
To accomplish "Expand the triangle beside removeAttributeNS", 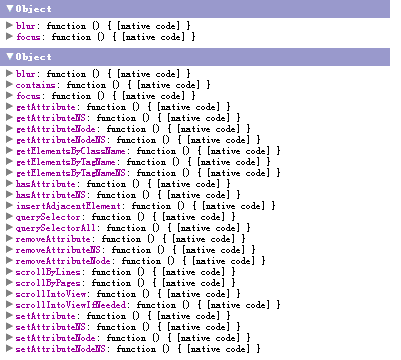I will (x=9, y=249).
